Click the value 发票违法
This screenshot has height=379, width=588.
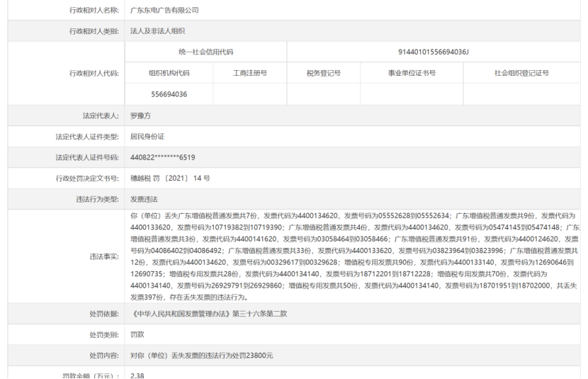[x=144, y=200]
